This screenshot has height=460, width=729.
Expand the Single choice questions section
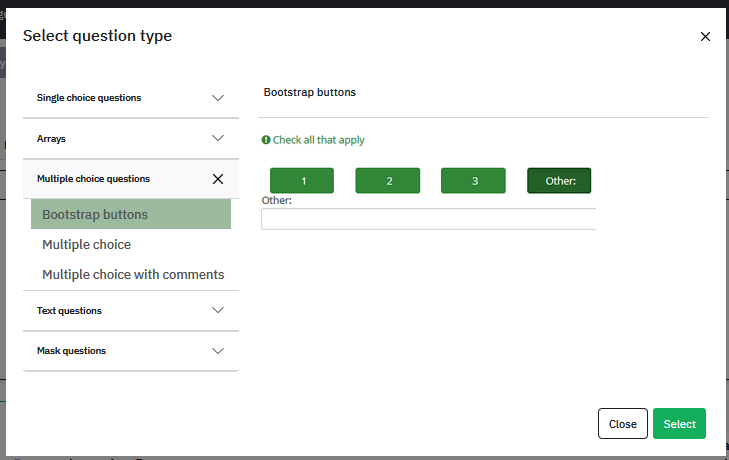click(x=131, y=98)
